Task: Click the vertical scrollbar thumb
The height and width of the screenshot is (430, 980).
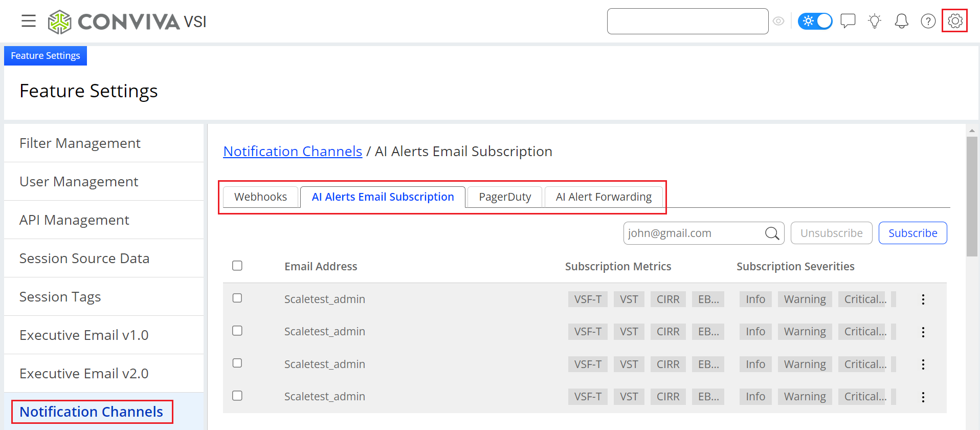Action: [972, 196]
